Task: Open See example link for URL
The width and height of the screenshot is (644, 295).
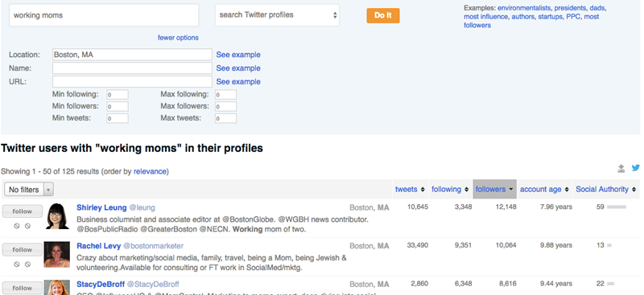Action: (x=238, y=82)
